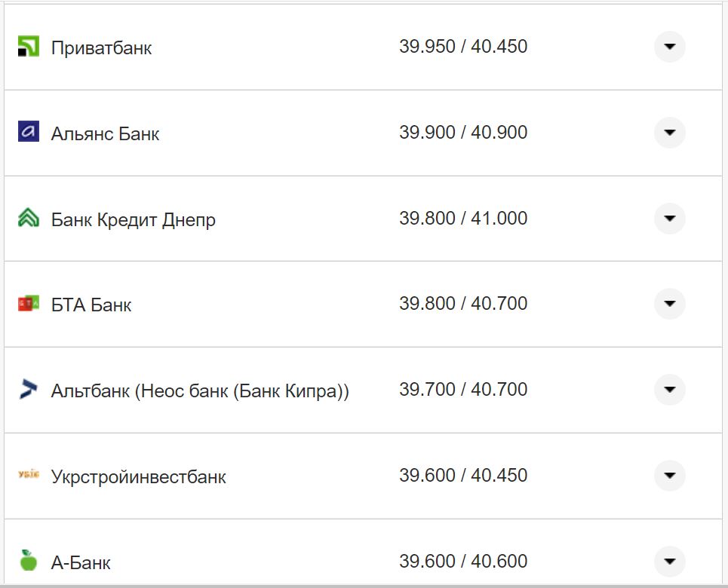Viewport: 728px width, 588px height.
Task: Expand the Альянс Банк row dropdown arrow
Action: click(x=669, y=133)
